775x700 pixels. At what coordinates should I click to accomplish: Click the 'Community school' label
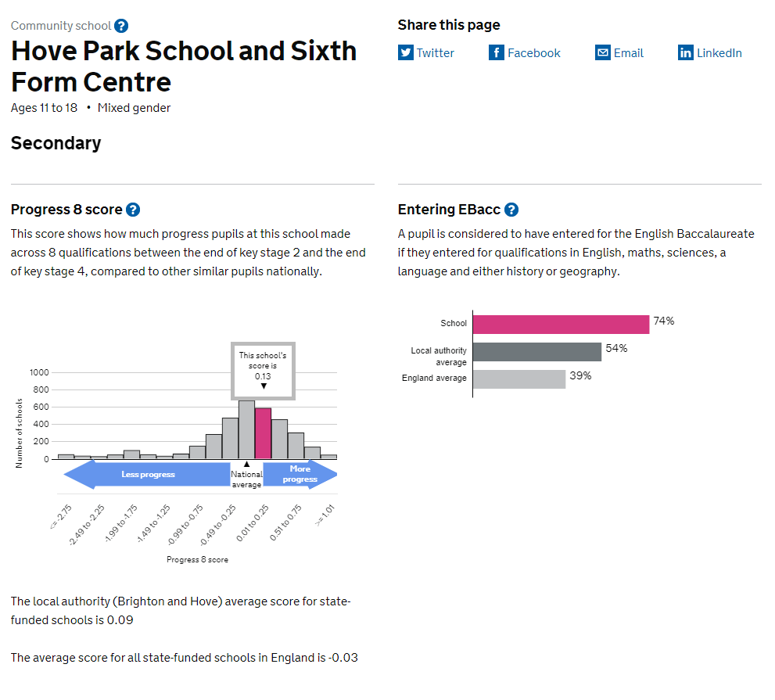click(61, 26)
